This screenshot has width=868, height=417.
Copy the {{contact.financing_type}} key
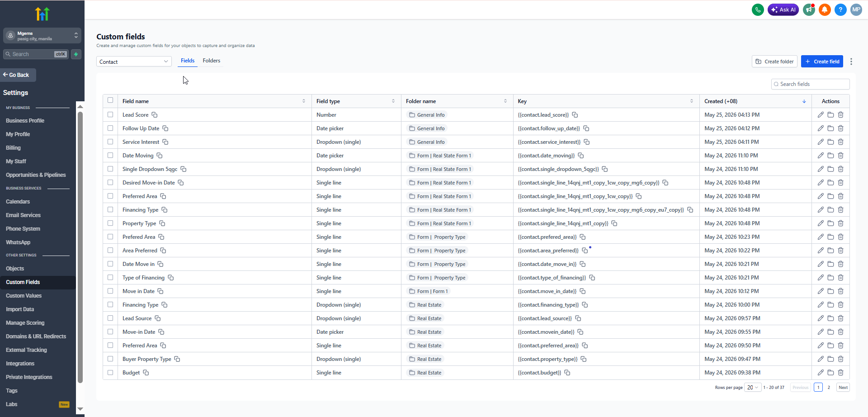pyautogui.click(x=585, y=305)
